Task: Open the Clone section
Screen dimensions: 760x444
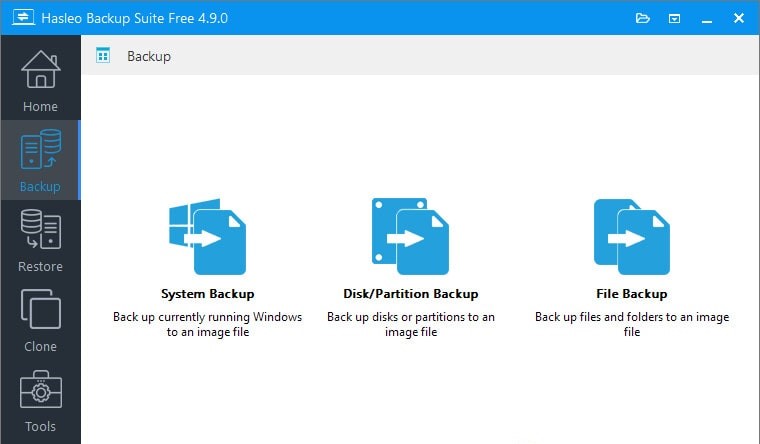Action: pos(41,320)
